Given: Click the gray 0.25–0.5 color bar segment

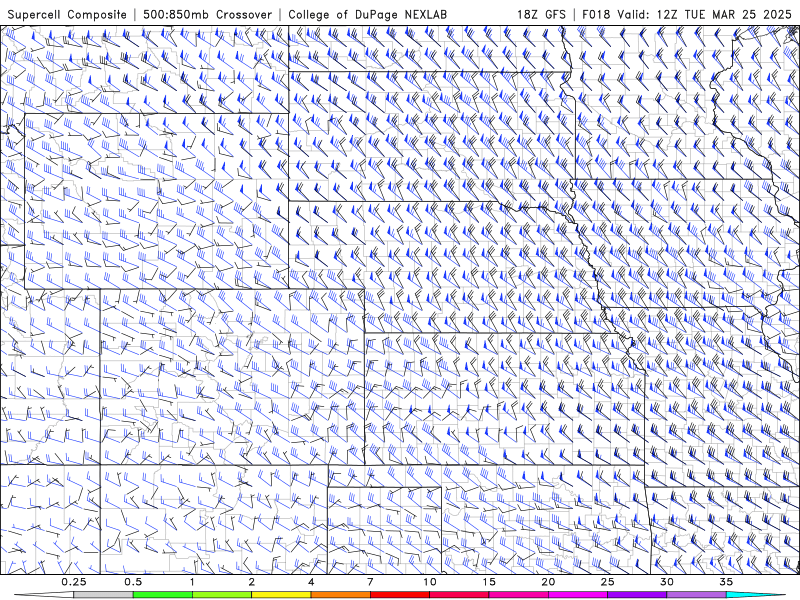Looking at the screenshot, I should tap(104, 595).
